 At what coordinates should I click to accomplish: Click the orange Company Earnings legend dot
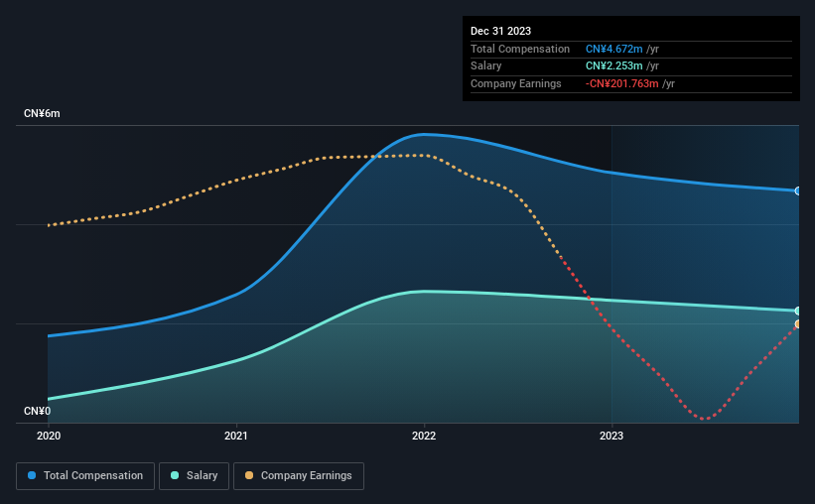[249, 475]
